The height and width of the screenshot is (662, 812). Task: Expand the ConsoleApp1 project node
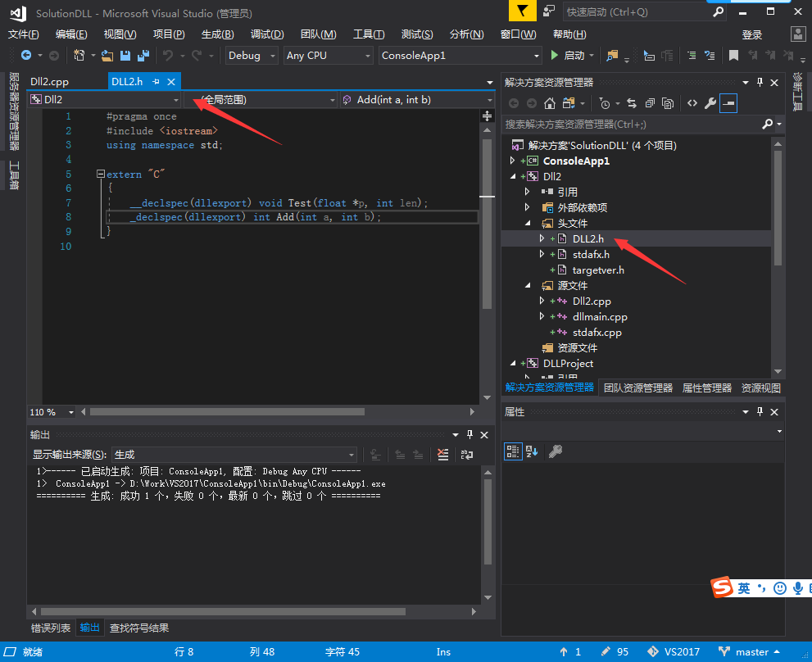pyautogui.click(x=512, y=161)
